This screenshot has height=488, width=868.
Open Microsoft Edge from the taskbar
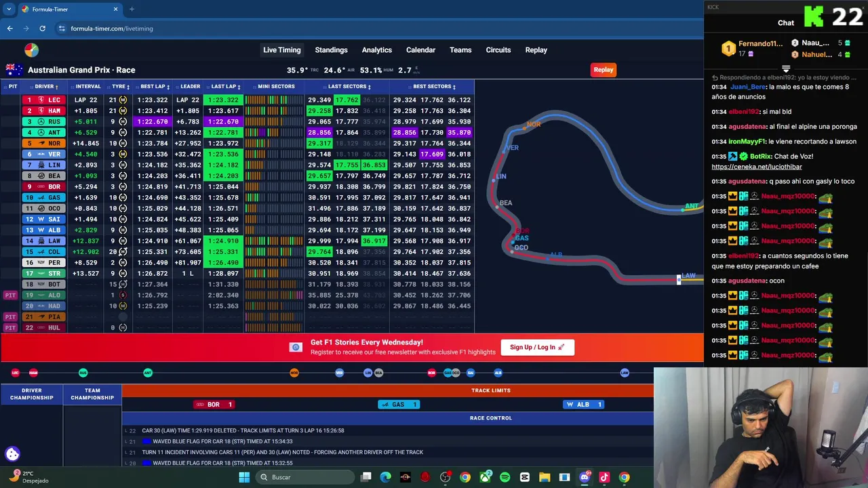coord(385,477)
